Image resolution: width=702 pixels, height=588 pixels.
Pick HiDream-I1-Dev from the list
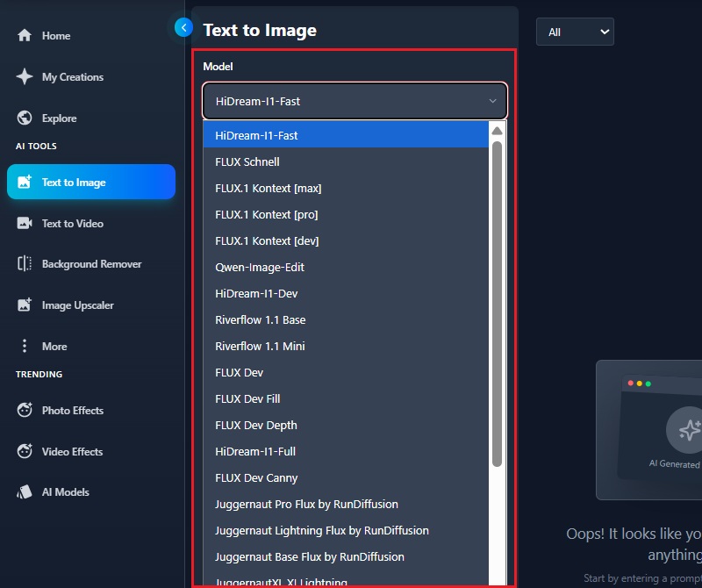[346, 294]
